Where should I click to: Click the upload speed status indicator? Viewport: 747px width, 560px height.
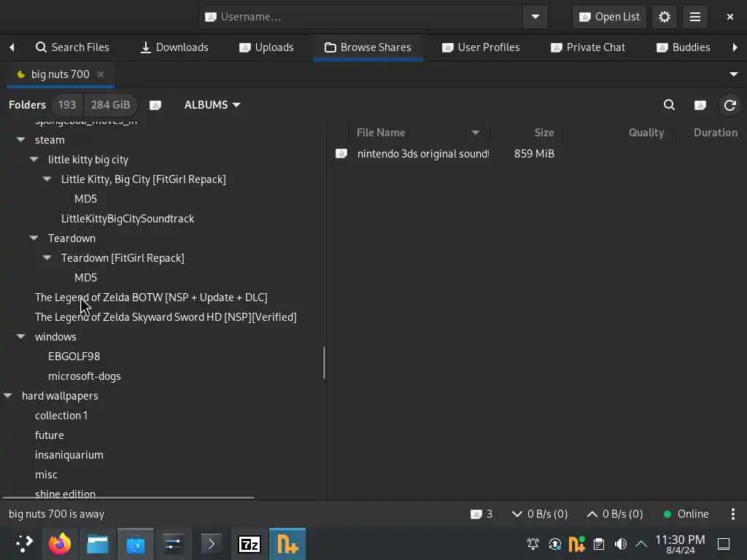pyautogui.click(x=615, y=514)
